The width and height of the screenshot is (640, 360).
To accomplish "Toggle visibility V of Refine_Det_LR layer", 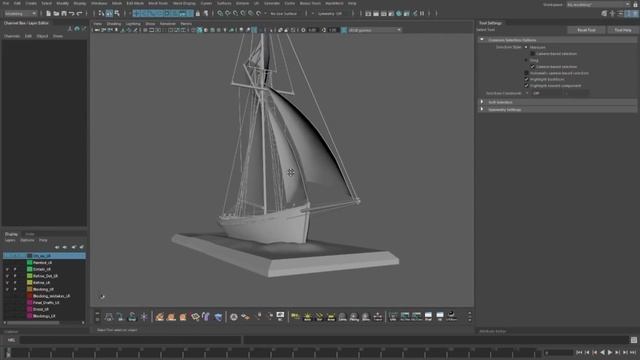I will point(7,276).
